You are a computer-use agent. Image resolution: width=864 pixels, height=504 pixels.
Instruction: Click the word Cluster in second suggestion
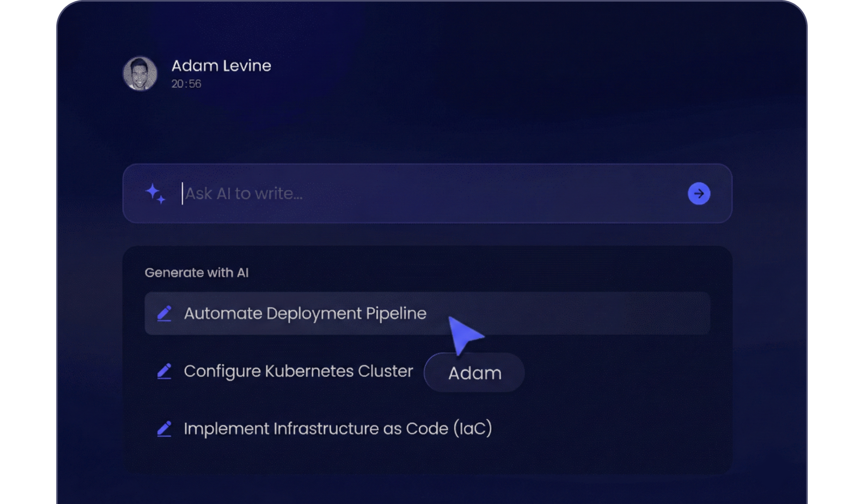pos(385,371)
